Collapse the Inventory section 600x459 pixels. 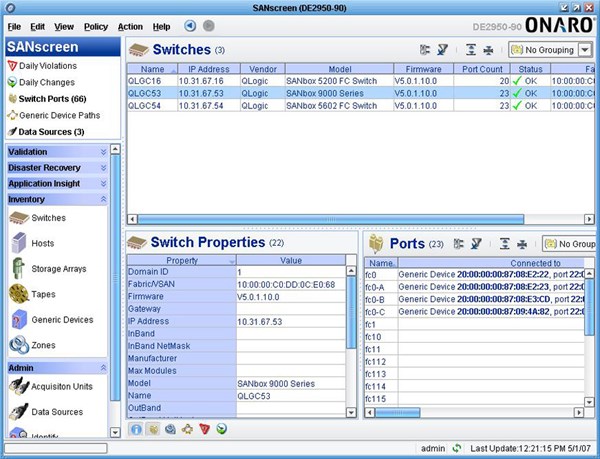57,199
